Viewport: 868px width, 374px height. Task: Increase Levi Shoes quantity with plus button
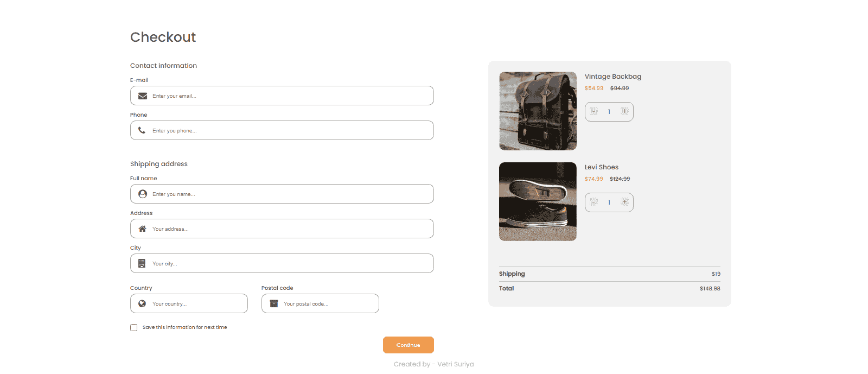(624, 202)
